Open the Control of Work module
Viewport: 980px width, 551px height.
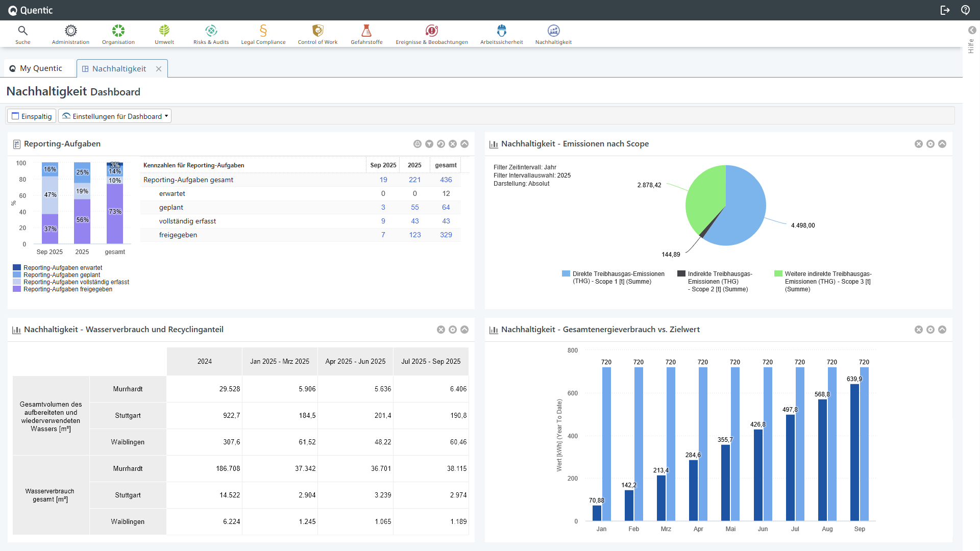317,34
